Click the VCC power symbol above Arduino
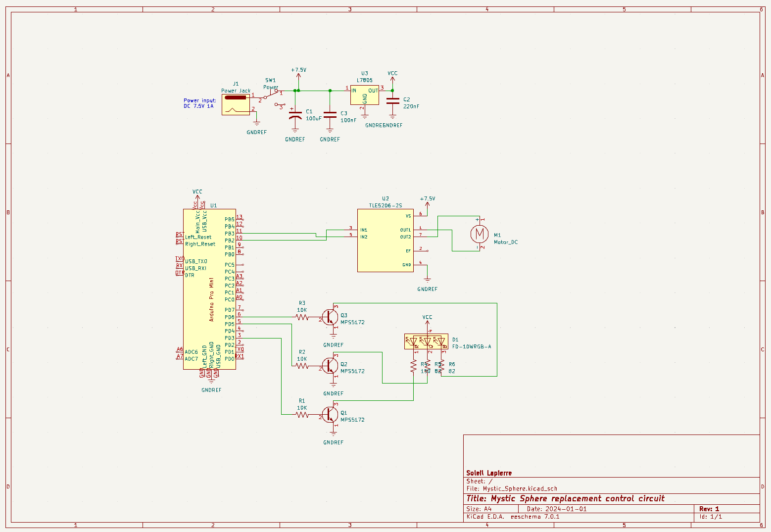Image resolution: width=771 pixels, height=532 pixels. (x=197, y=194)
